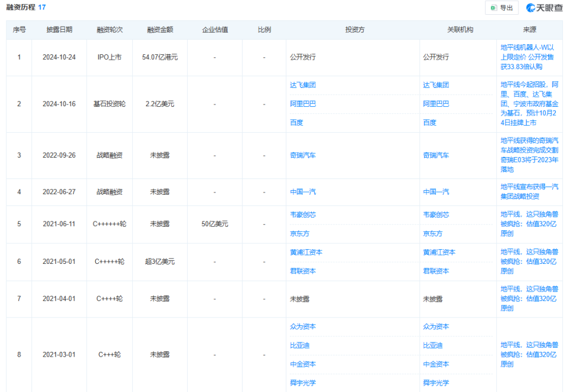The height and width of the screenshot is (392, 567).
Task: Open source article about 一汽集团战略投资
Action: [529, 191]
